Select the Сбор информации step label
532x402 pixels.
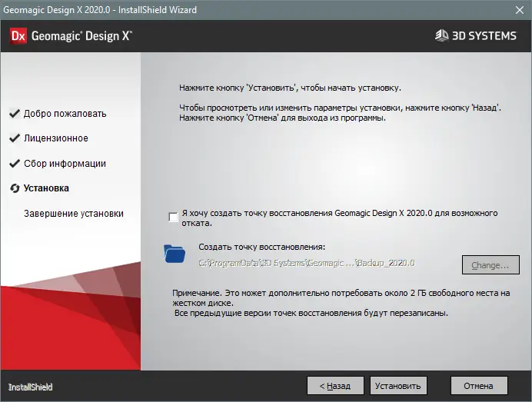[x=65, y=164]
